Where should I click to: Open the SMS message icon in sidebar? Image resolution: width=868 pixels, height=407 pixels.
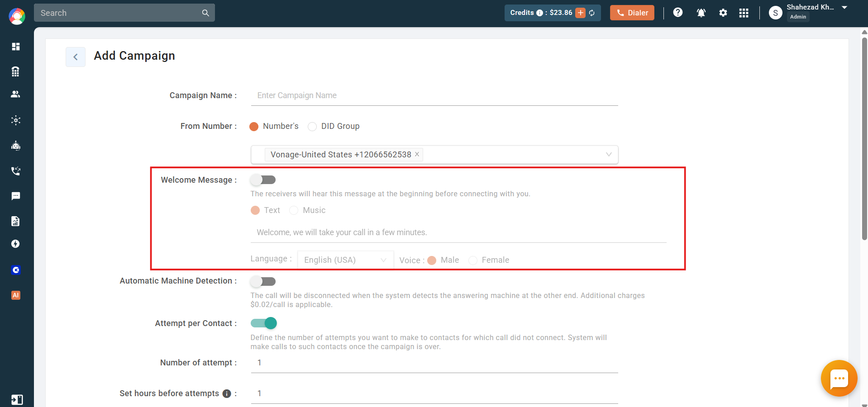coord(16,196)
